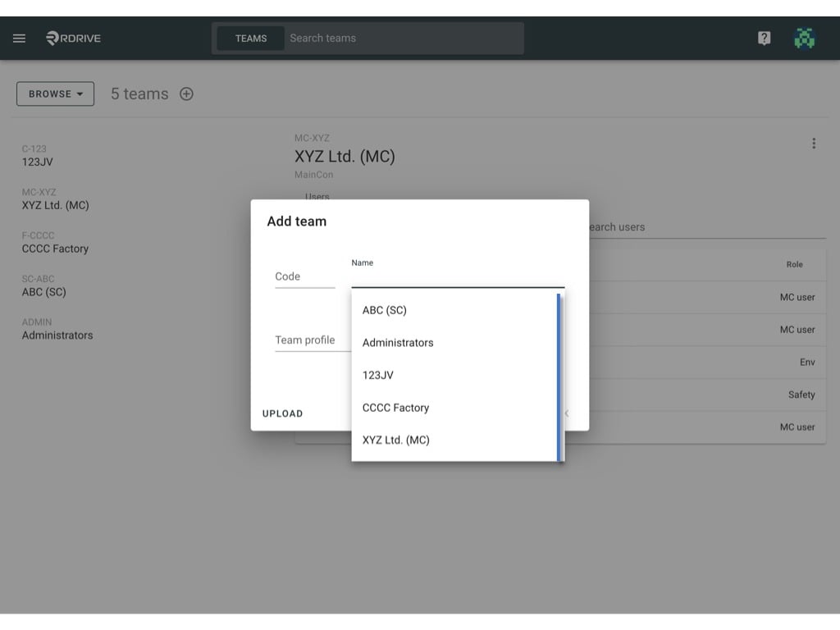Click the Add team dialog title
The width and height of the screenshot is (840, 630).
297,221
